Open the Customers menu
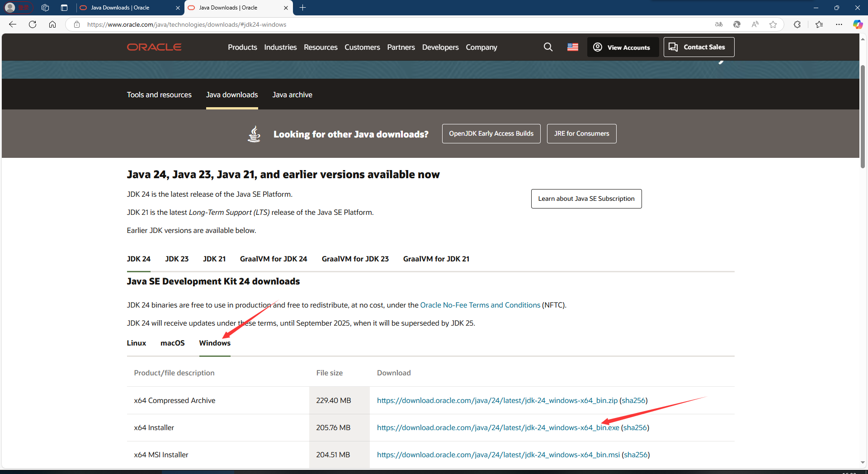 tap(362, 47)
